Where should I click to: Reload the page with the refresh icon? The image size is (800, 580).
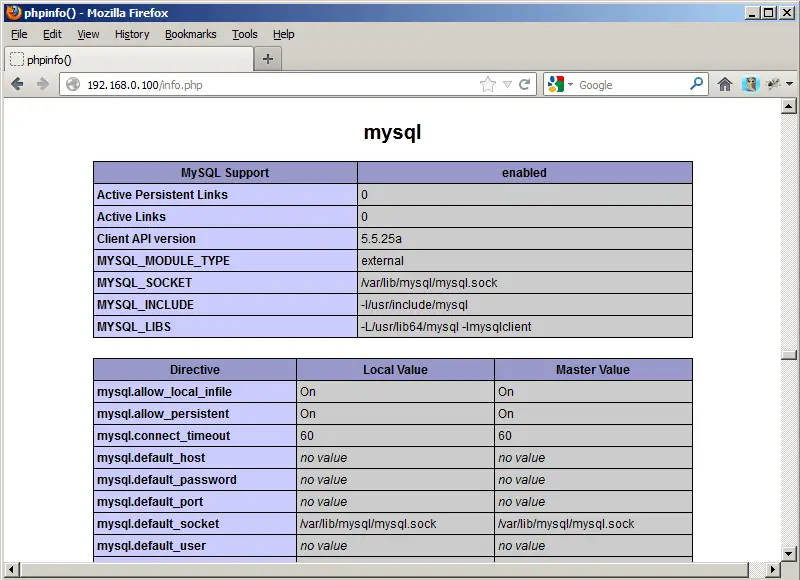pos(524,84)
